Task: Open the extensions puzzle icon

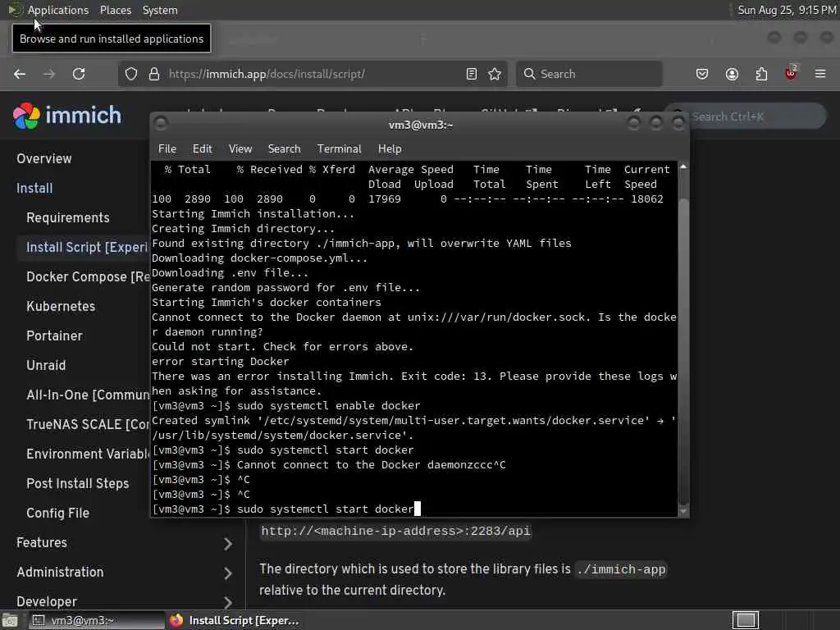Action: coord(761,74)
